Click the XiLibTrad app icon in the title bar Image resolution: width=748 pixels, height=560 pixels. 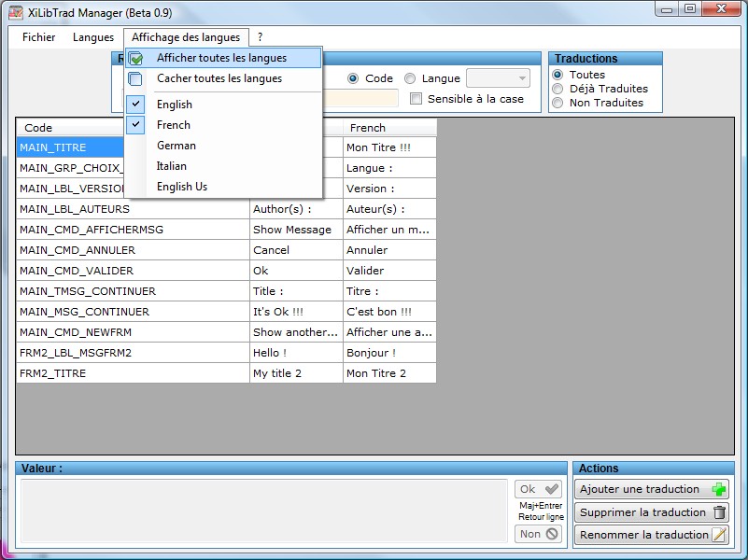point(16,12)
